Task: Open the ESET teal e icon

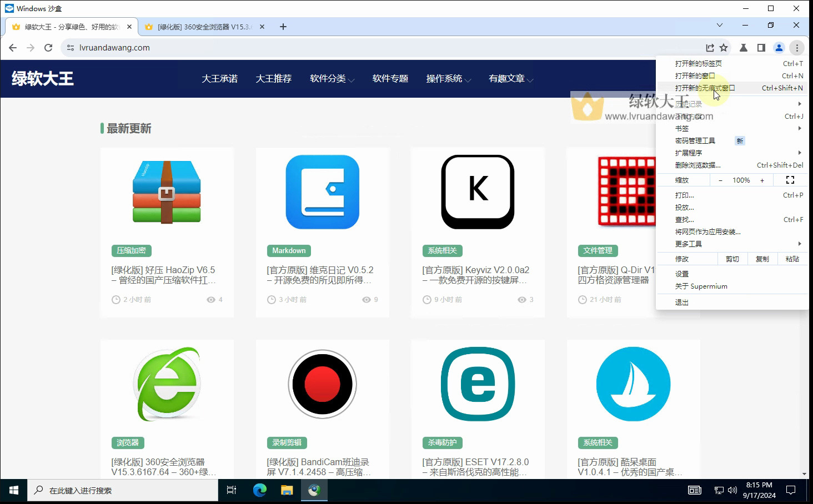Action: click(478, 384)
